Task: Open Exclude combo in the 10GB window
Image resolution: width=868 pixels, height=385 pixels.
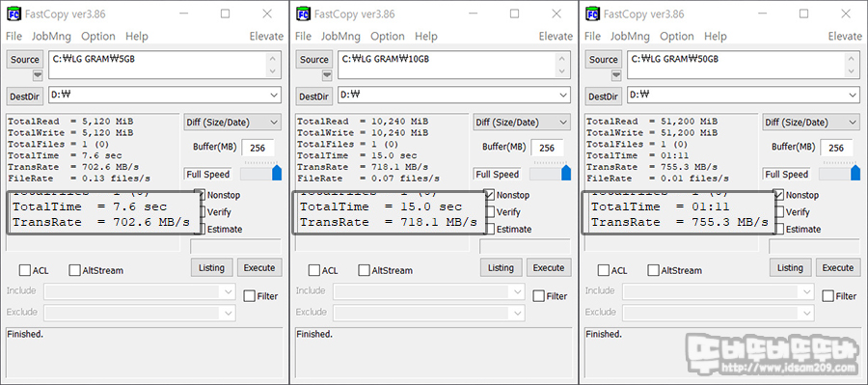Action: pos(429,313)
